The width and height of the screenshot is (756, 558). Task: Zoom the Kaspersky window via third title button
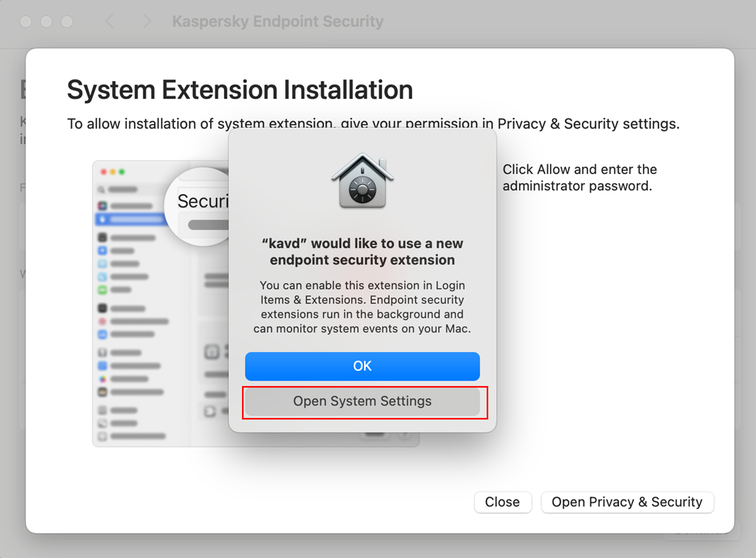(x=67, y=21)
